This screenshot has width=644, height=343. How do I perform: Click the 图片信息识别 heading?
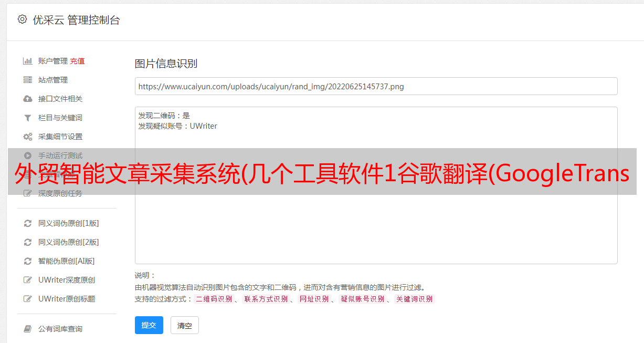[x=166, y=64]
